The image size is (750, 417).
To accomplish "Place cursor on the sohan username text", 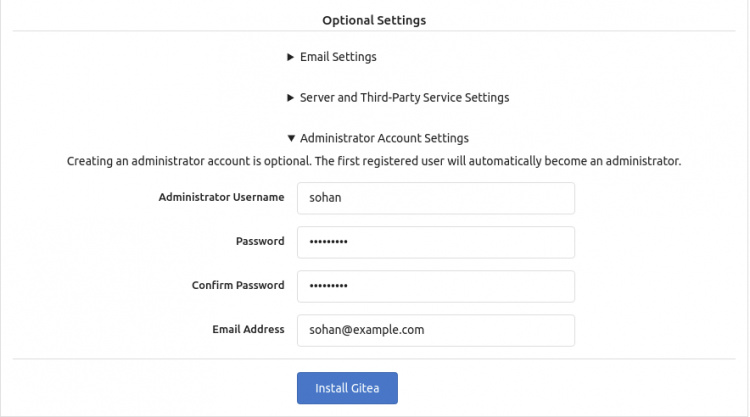I will 324,198.
